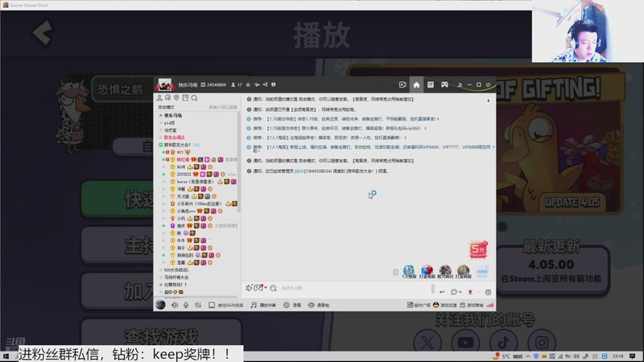
Task: Expand the 比赛现场 channel
Action: pyautogui.click(x=160, y=285)
